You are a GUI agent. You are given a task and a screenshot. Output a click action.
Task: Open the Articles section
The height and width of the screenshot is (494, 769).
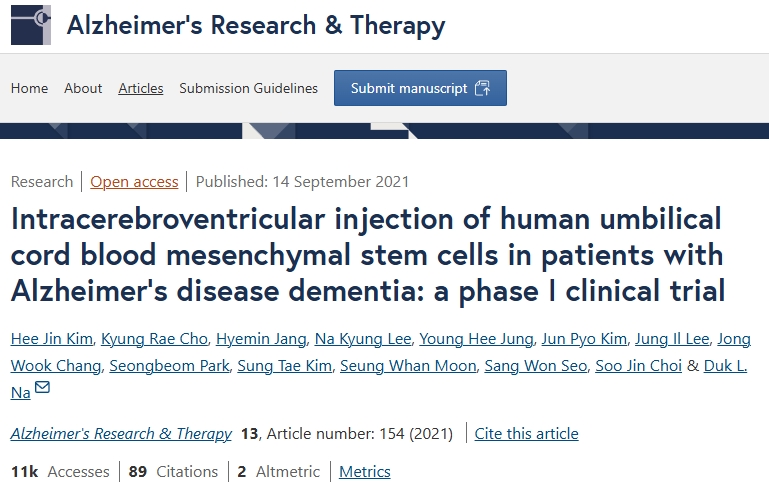coord(140,88)
